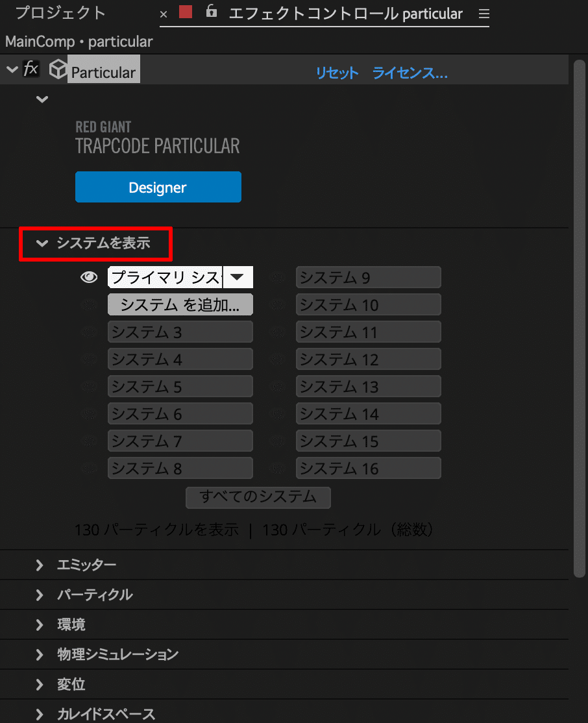Image resolution: width=588 pixels, height=723 pixels.
Task: Hide the primary system via its eye toggle
Action: coord(89,277)
